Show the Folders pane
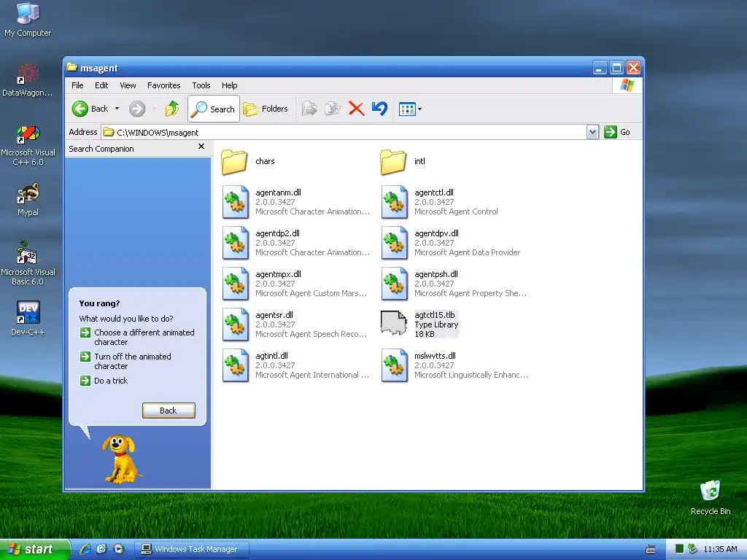The height and width of the screenshot is (560, 747). [266, 109]
